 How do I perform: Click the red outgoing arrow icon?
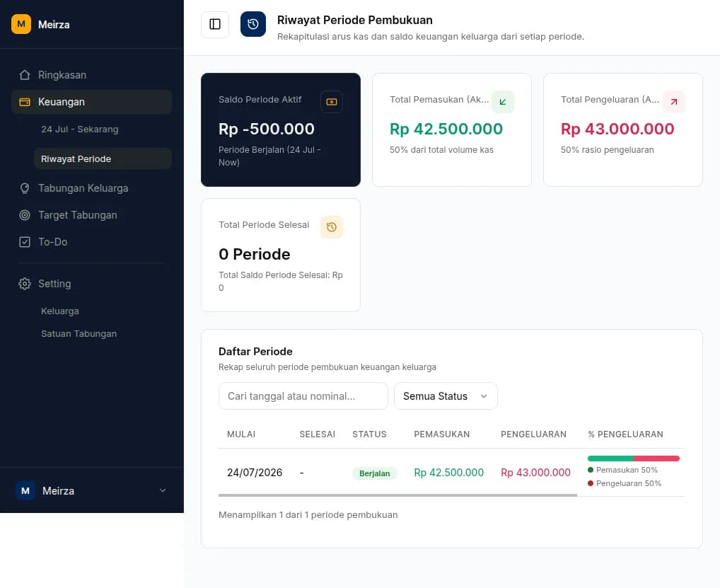pyautogui.click(x=674, y=102)
